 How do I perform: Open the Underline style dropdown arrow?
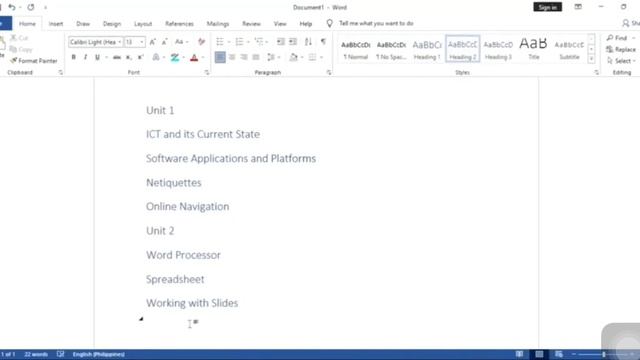[x=106, y=58]
